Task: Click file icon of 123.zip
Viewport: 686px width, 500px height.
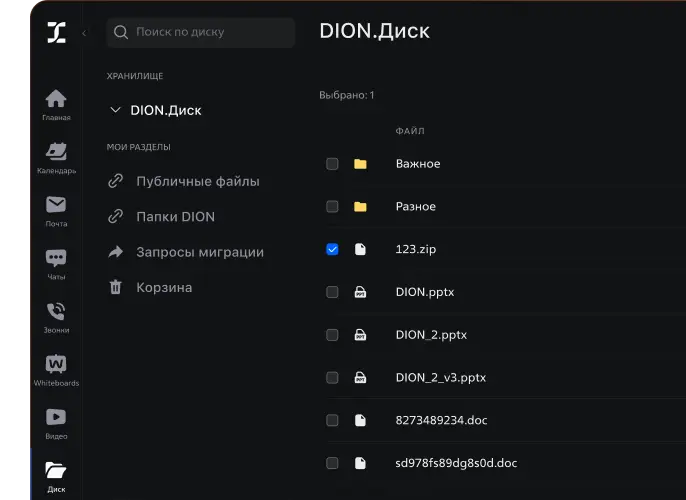Action: (x=360, y=249)
